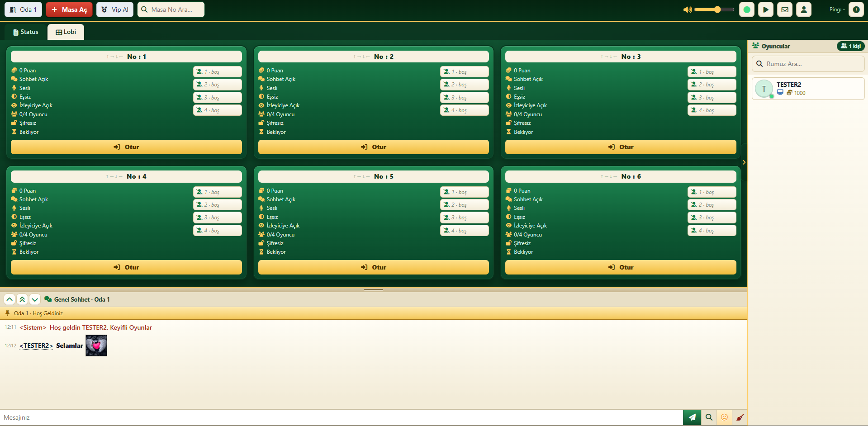
Task: Adjust the volume slider
Action: pos(714,9)
